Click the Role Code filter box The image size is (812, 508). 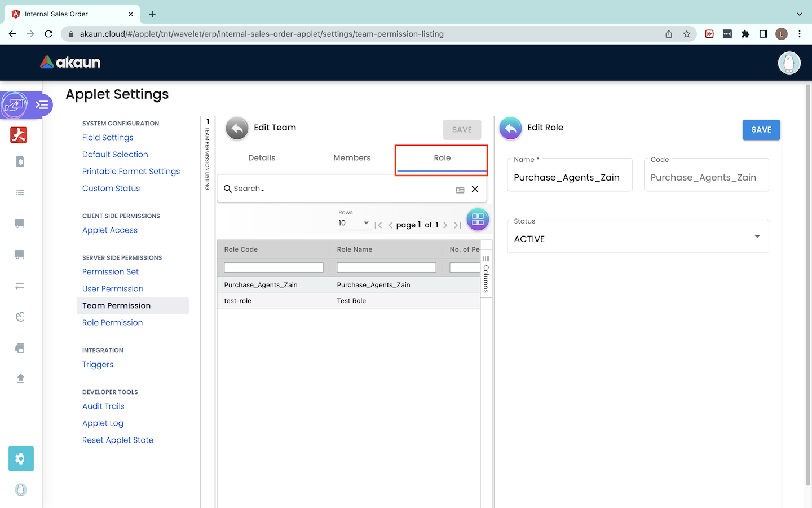[273, 268]
